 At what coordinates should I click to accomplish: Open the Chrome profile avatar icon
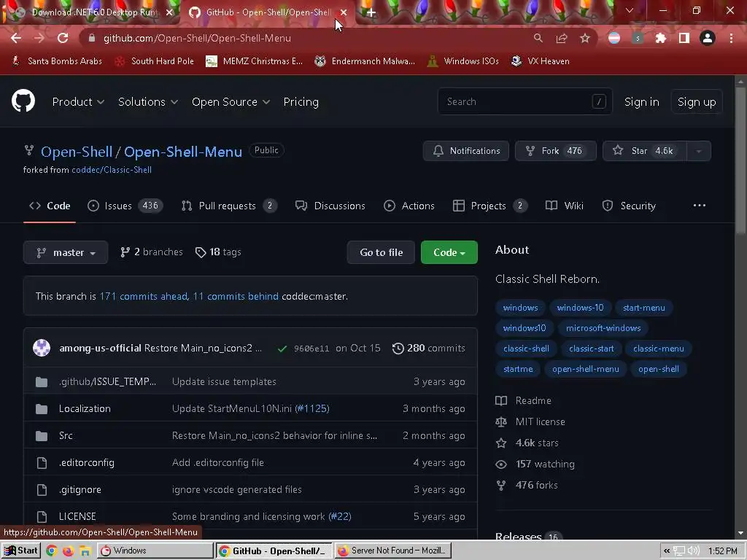coord(708,38)
